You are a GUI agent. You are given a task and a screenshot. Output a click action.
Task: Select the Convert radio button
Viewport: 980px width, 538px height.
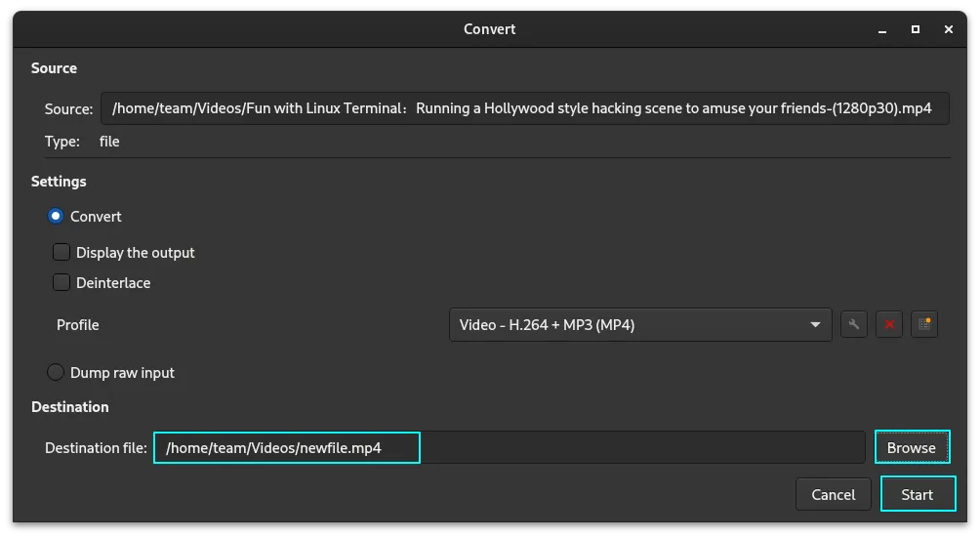coord(56,216)
